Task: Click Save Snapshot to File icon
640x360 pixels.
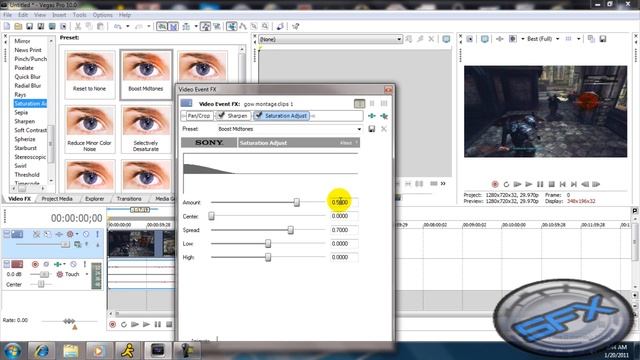Action: coord(603,39)
